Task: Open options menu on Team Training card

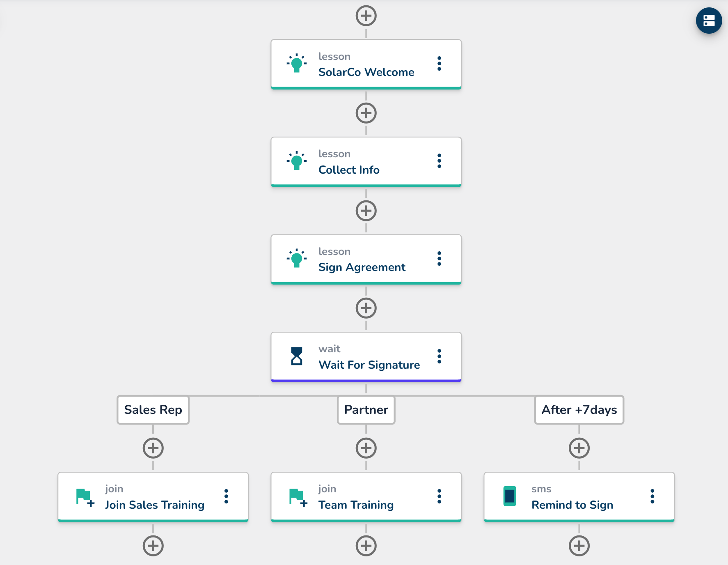Action: click(439, 496)
